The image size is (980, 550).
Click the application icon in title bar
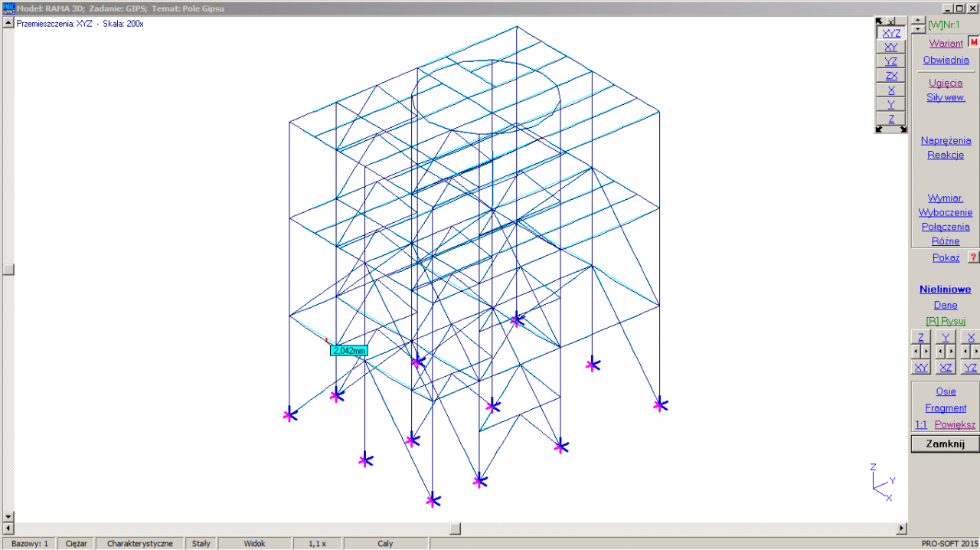(x=8, y=8)
